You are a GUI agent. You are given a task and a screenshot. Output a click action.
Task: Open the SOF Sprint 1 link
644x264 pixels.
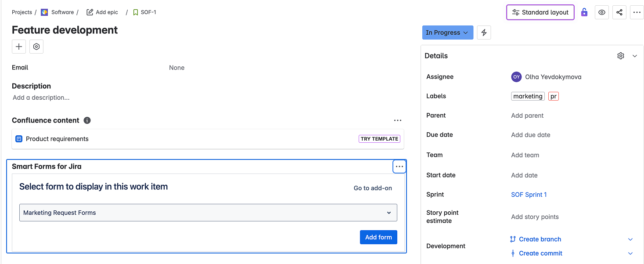click(529, 195)
